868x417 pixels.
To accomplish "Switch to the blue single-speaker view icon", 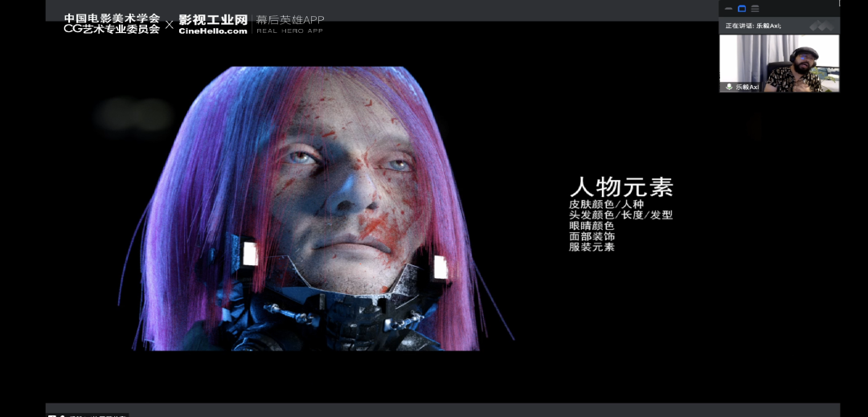I will (x=742, y=9).
